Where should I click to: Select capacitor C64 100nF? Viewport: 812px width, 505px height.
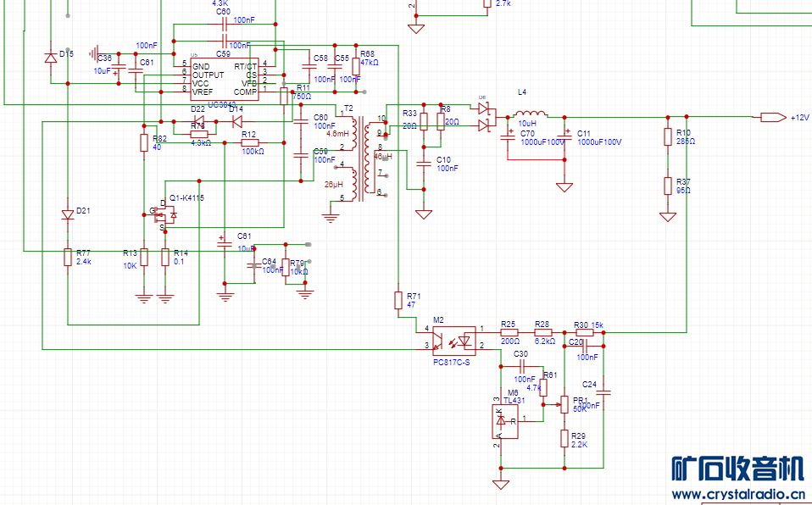[254, 266]
